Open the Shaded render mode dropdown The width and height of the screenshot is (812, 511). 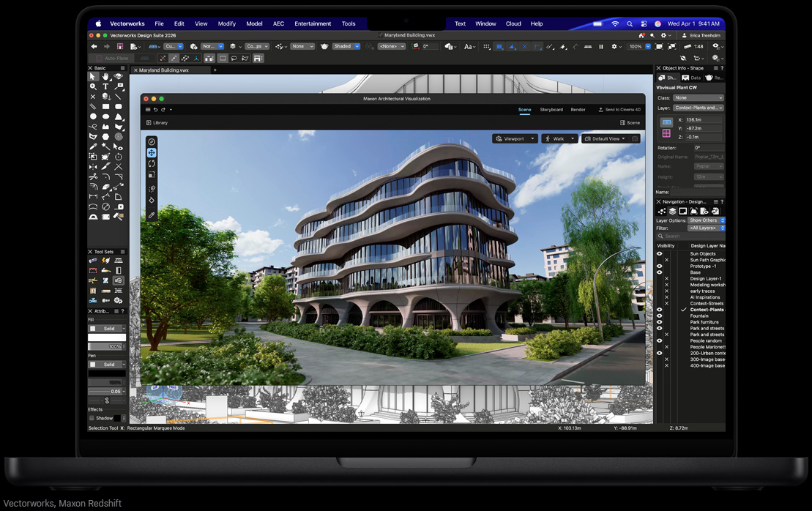[346, 46]
